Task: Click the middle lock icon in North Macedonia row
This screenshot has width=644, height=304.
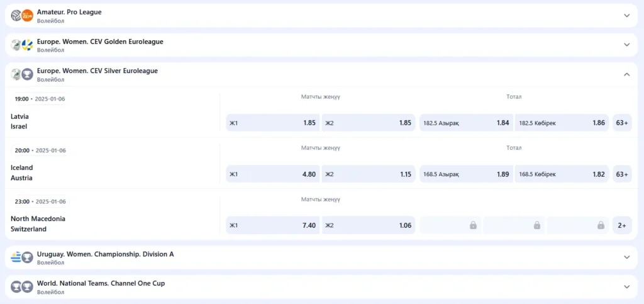Action: pos(537,225)
